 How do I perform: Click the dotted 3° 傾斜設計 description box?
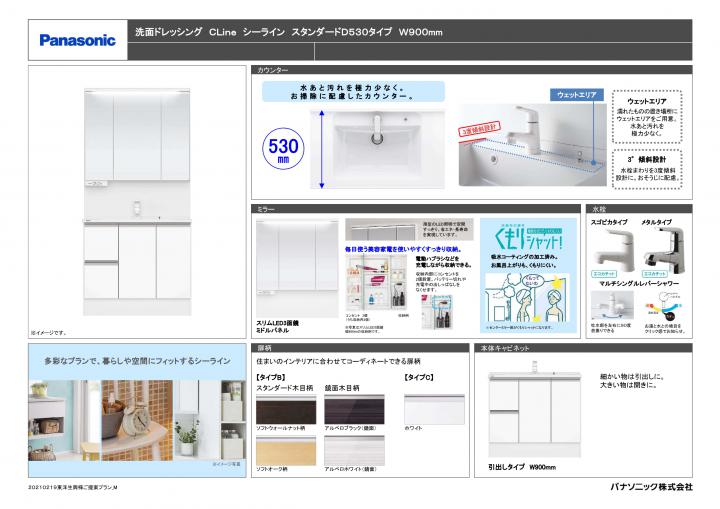647,169
